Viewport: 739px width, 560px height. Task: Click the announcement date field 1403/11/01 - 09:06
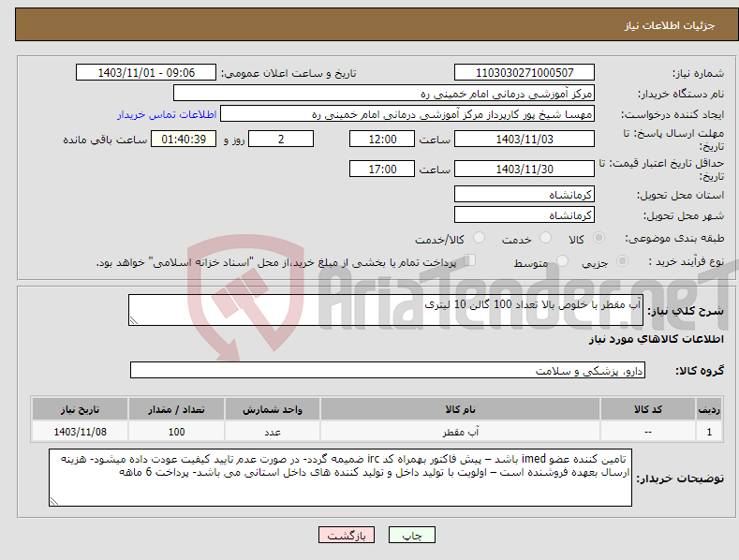click(x=146, y=73)
